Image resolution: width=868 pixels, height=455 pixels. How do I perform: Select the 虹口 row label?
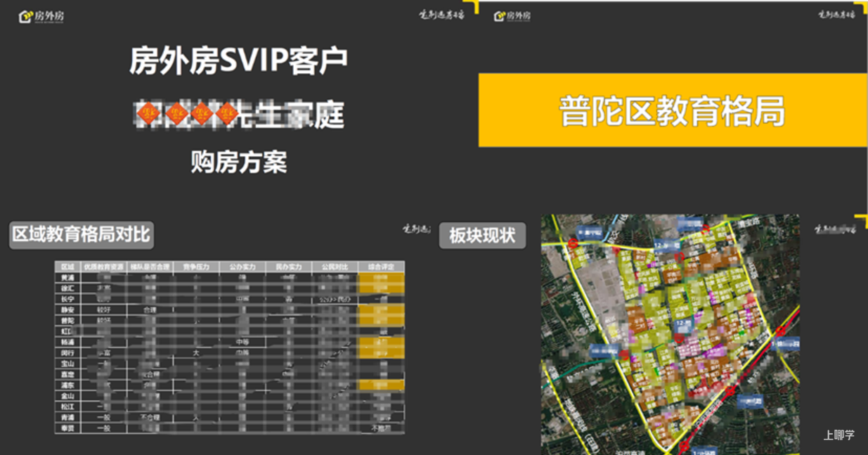[x=67, y=331]
